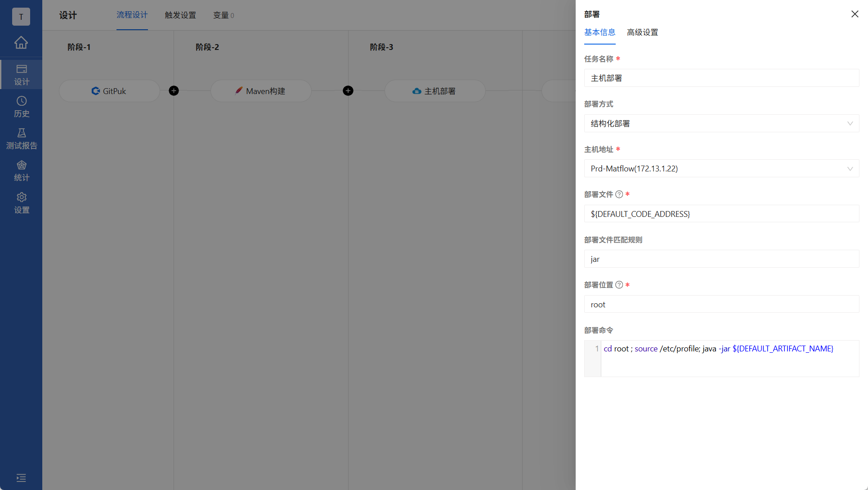Image resolution: width=868 pixels, height=490 pixels.
Task: Click the 任务名称 input field
Action: coord(721,78)
